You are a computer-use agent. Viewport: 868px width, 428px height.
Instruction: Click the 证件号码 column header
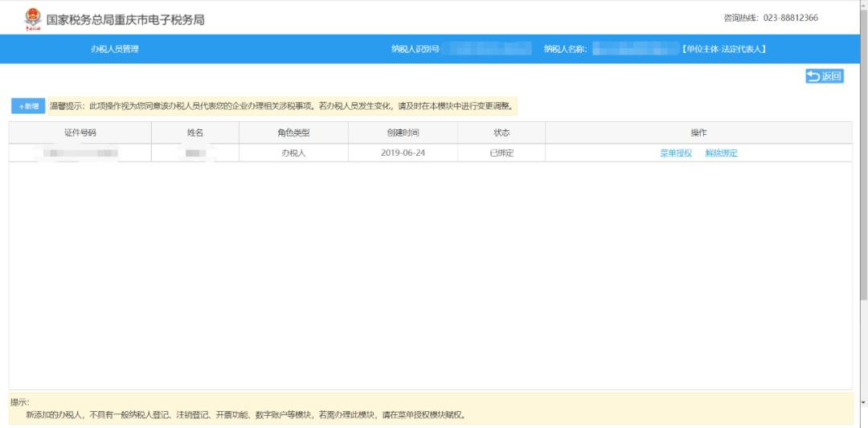80,132
